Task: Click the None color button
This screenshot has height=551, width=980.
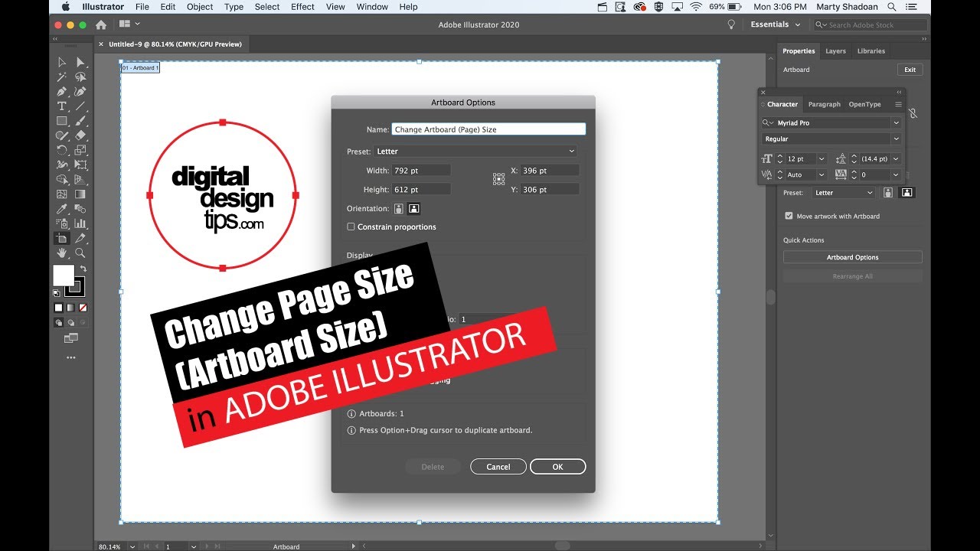Action: pos(83,308)
